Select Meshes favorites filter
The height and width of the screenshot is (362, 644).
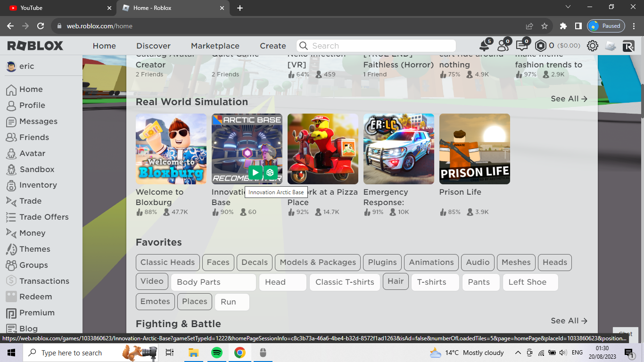click(x=516, y=262)
